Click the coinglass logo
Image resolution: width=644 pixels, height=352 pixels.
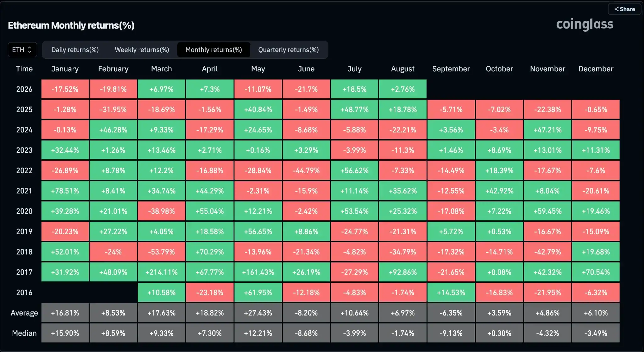point(585,24)
